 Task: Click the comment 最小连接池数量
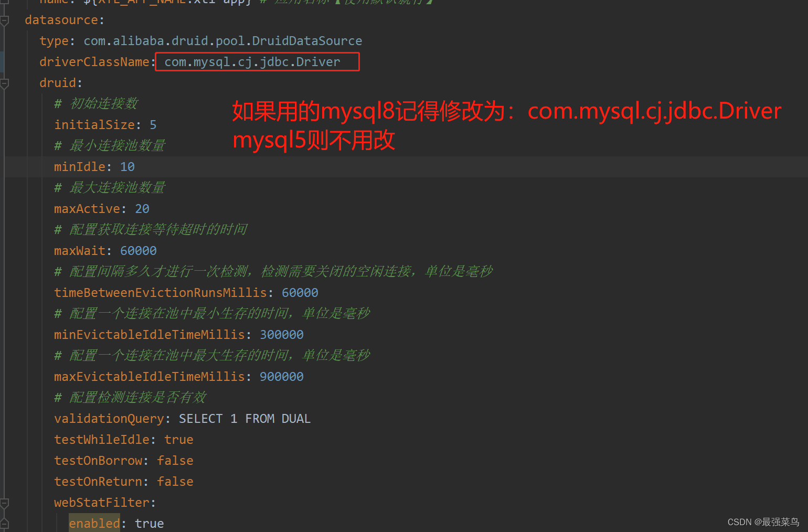pos(110,145)
